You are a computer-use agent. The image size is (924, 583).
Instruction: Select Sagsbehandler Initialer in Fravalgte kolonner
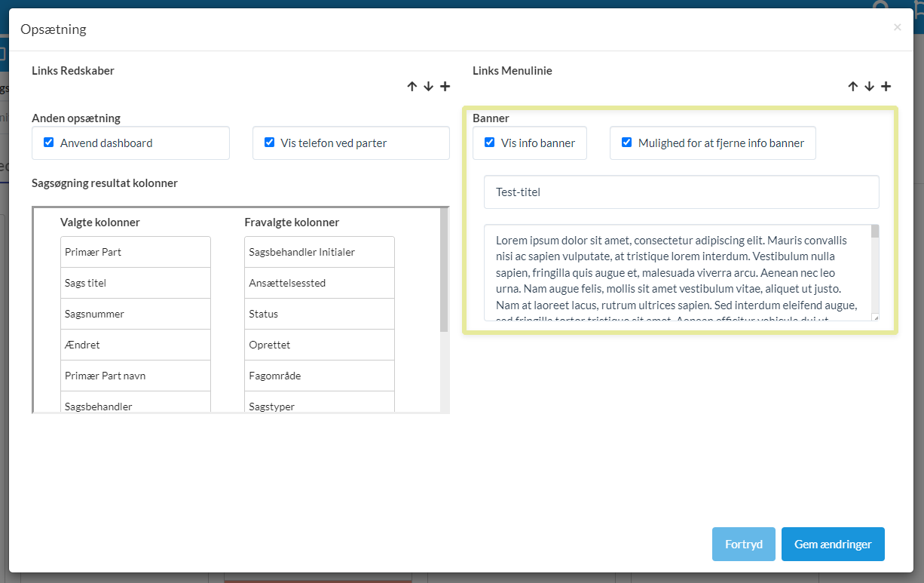[319, 252]
